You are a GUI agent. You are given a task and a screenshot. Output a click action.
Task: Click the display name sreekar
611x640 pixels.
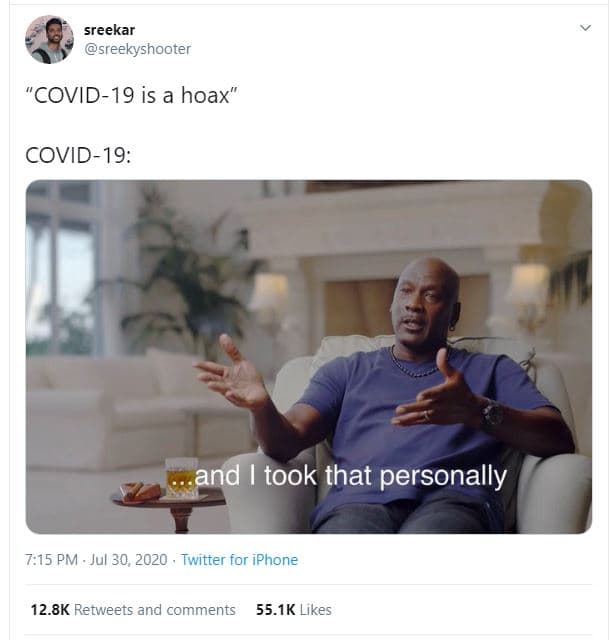[109, 30]
